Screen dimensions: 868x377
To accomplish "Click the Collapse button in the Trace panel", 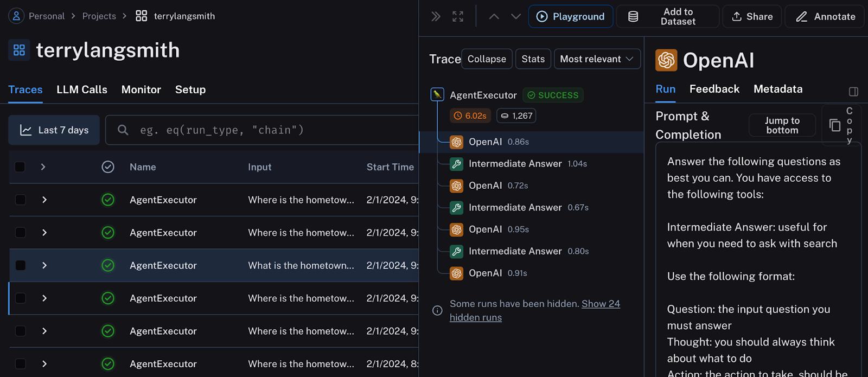I will pos(487,59).
